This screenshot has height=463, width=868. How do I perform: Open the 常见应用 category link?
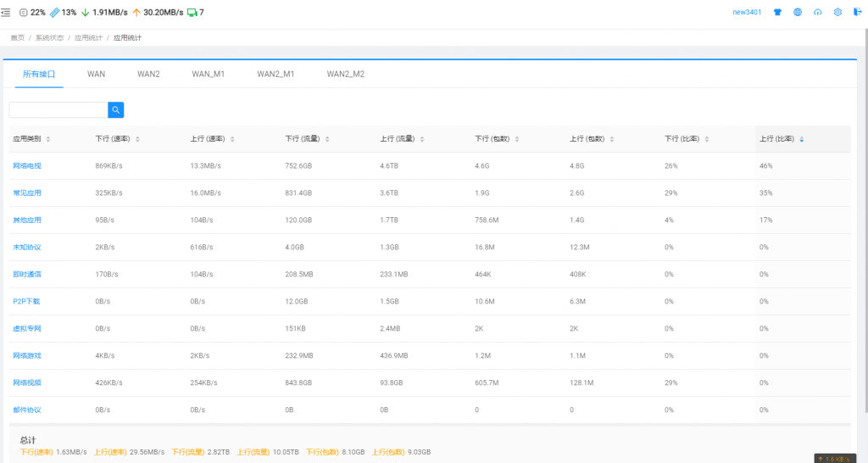coord(27,193)
